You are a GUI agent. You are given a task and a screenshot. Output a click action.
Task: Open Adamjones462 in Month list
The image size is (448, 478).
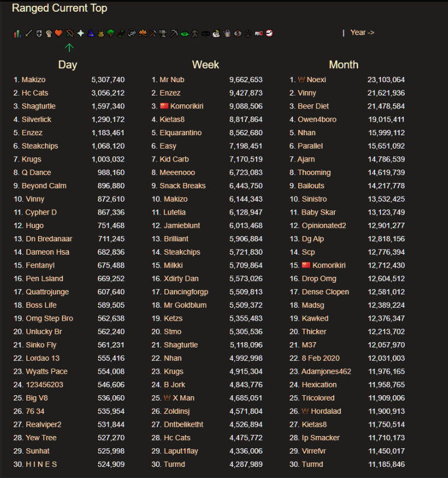[x=326, y=371]
